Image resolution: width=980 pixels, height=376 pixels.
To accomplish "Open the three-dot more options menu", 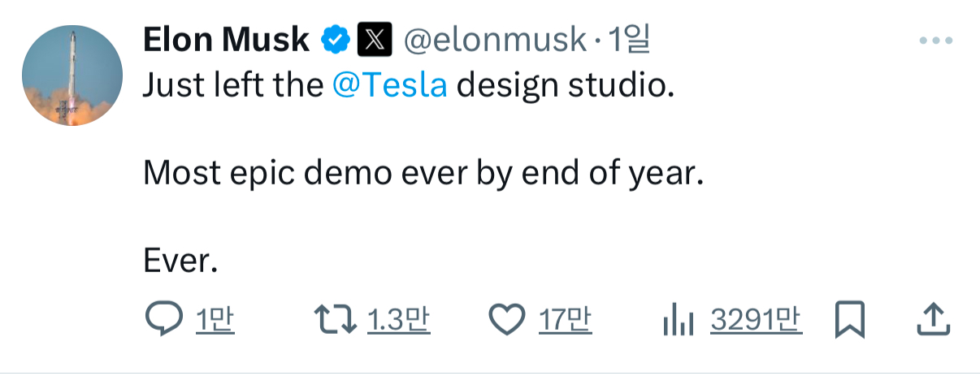I will click(934, 41).
